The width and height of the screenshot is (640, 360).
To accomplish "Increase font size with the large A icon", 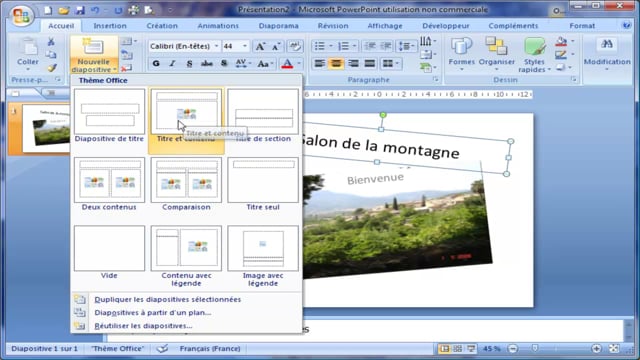I will coord(260,46).
